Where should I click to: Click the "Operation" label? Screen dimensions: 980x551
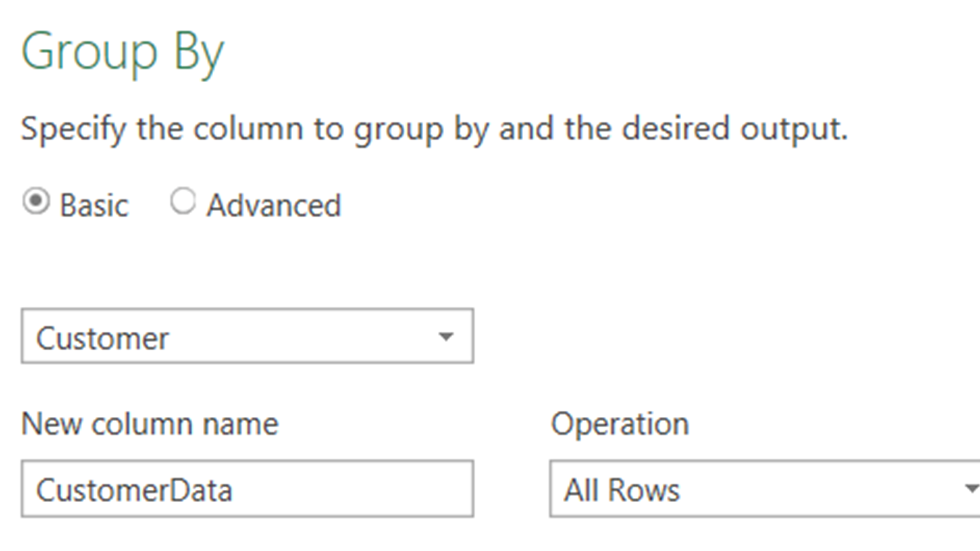[620, 424]
